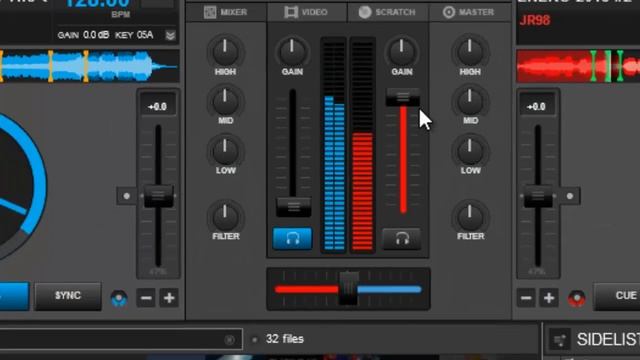
Task: Click the right deck pitch minus button
Action: pyautogui.click(x=526, y=298)
